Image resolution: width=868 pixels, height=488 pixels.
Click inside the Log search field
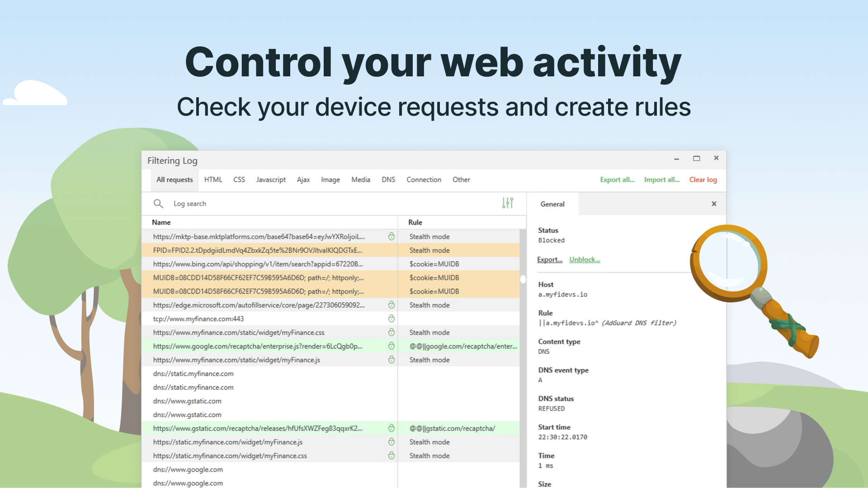click(x=226, y=203)
